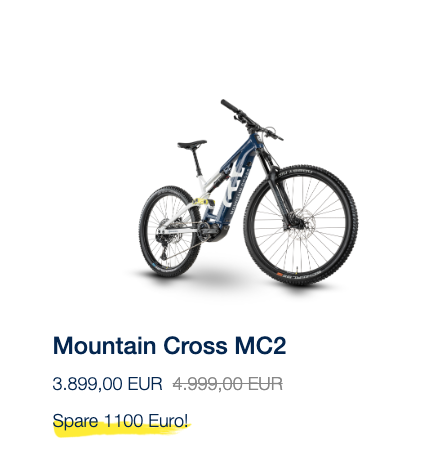Click the Spare 1100 Euro! savings text

point(120,421)
